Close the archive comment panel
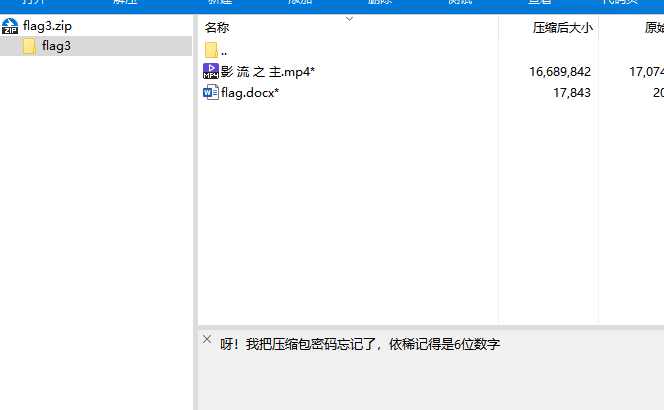Viewport: 664px width, 410px height. point(207,340)
